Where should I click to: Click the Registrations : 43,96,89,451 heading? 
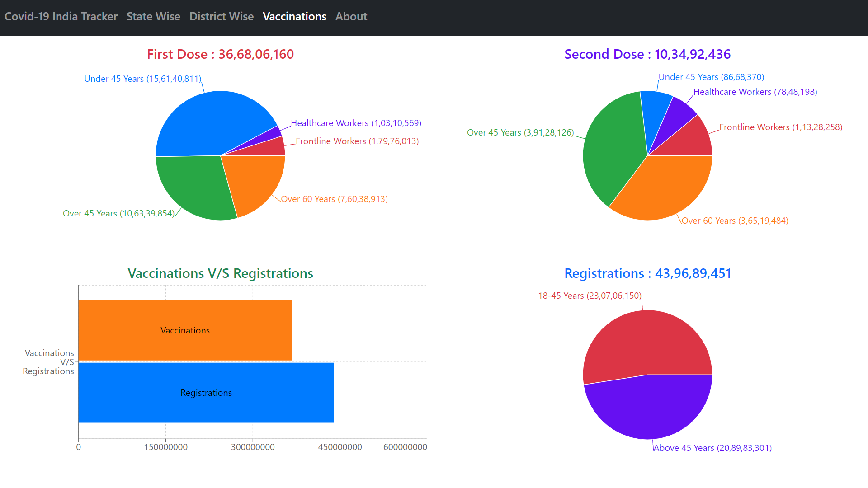point(648,273)
